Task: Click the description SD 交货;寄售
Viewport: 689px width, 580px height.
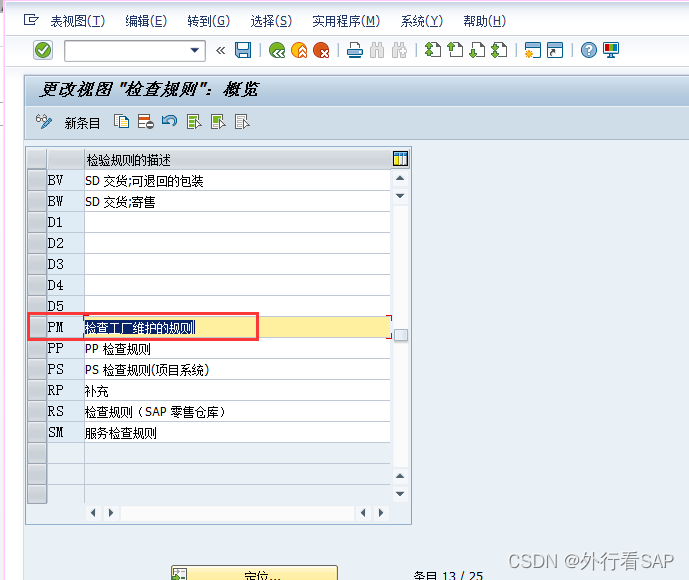Action: [x=237, y=202]
